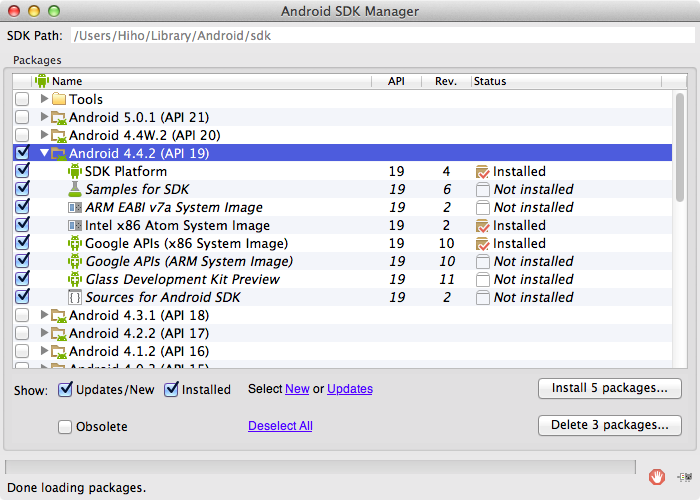
Task: Click the Deselect All link
Action: tap(280, 426)
